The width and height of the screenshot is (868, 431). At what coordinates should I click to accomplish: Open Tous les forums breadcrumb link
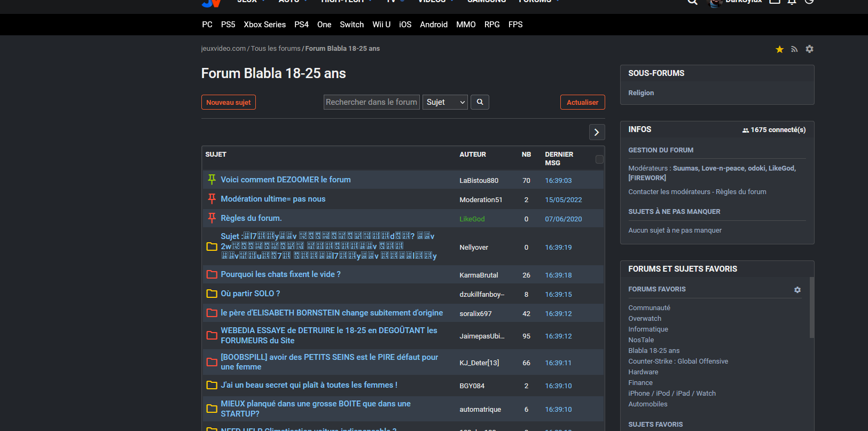click(276, 49)
